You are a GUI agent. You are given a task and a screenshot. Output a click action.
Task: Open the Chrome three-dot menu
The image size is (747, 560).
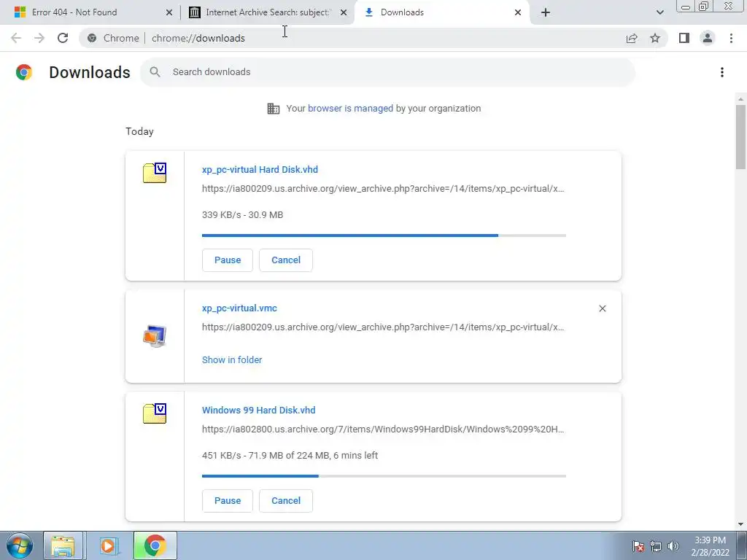(x=731, y=38)
